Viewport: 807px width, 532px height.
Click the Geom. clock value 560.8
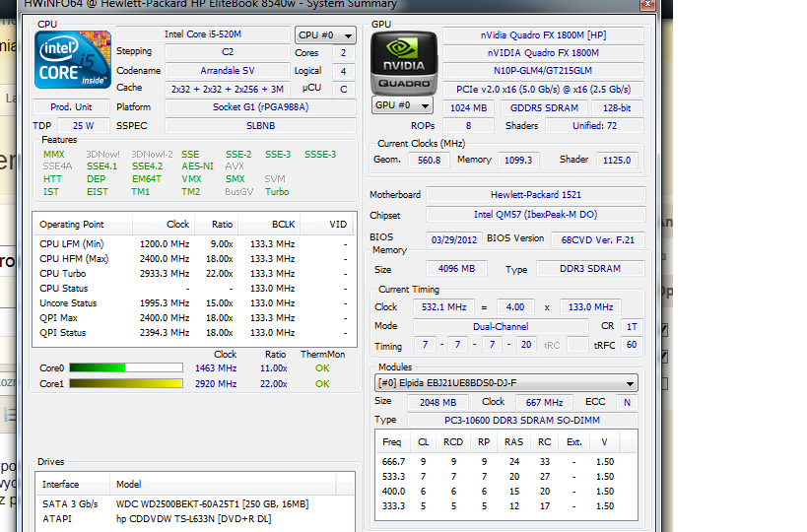[x=429, y=160]
